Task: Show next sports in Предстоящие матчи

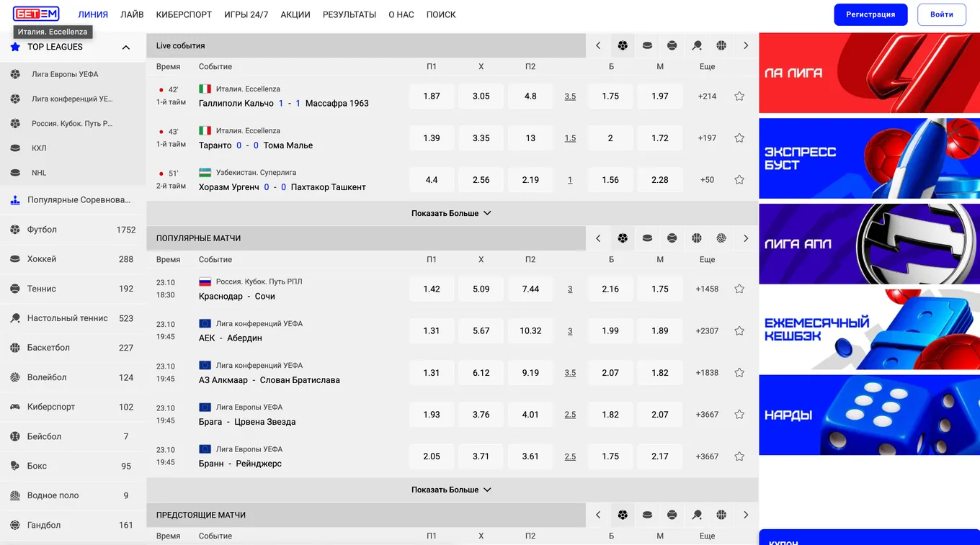Action: [746, 515]
